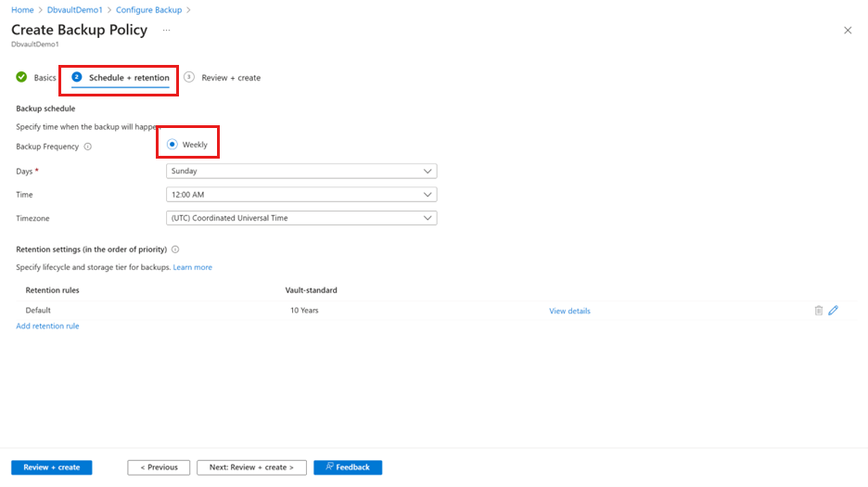This screenshot has width=868, height=487.
Task: Click the Add retention rule link
Action: coord(47,327)
